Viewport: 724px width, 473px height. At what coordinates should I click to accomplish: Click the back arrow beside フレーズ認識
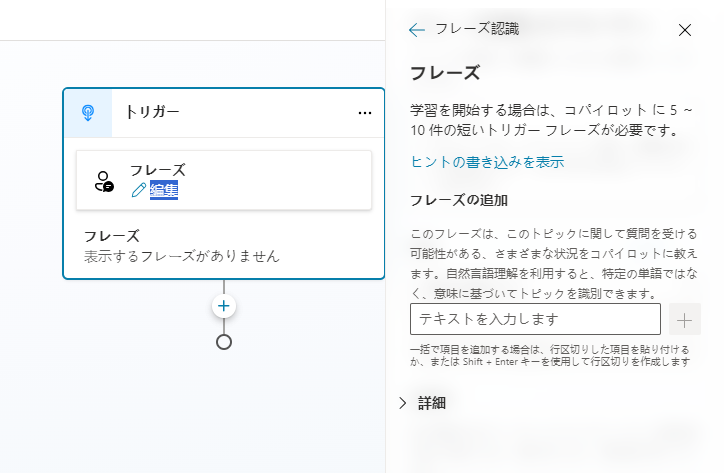(x=416, y=30)
